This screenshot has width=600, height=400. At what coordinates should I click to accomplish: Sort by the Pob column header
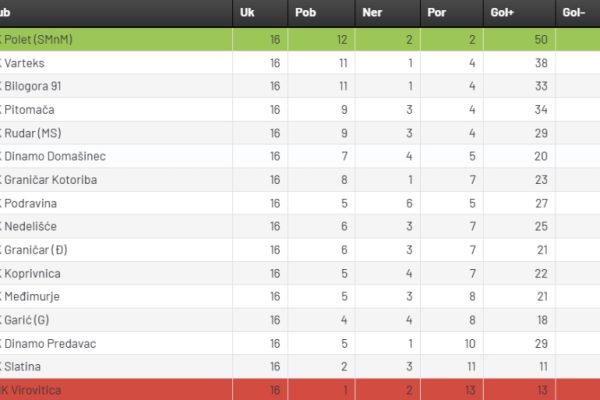[305, 13]
